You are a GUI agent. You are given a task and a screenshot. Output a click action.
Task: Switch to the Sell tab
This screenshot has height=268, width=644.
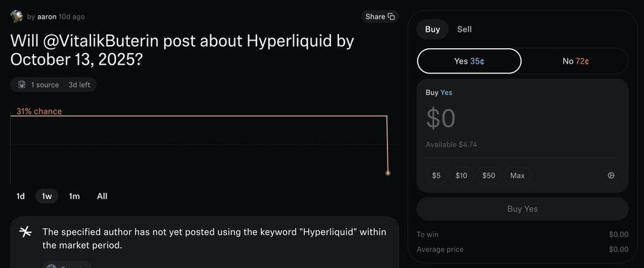click(464, 29)
